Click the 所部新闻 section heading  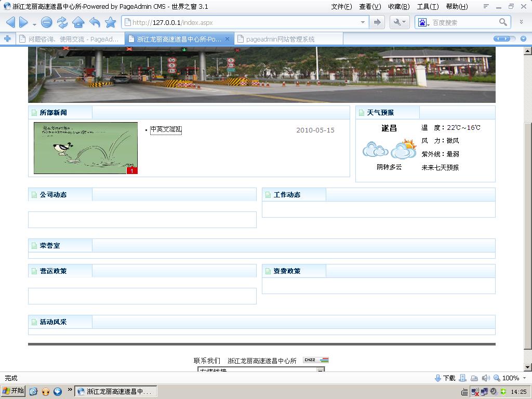point(54,113)
